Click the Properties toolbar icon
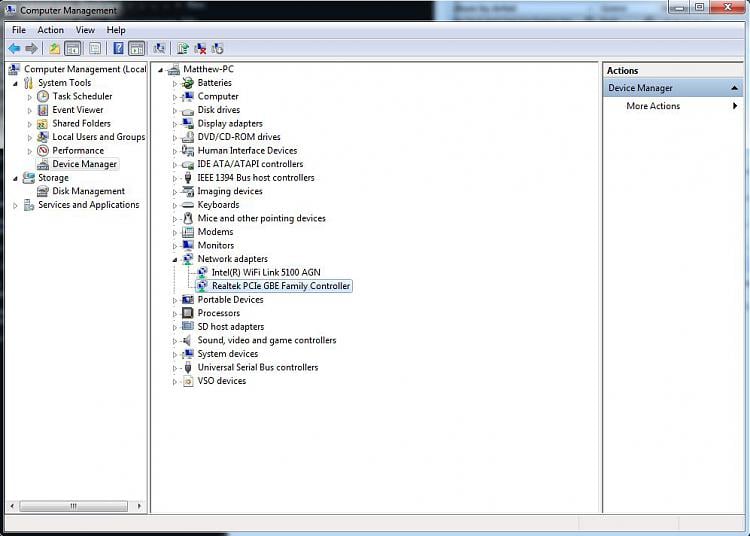 pyautogui.click(x=95, y=48)
